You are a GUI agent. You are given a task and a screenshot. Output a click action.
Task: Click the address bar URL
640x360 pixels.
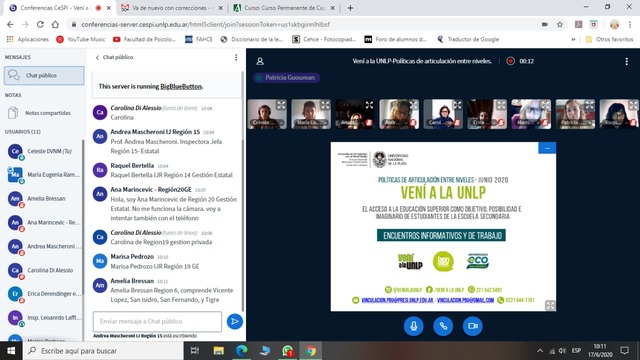[x=205, y=24]
